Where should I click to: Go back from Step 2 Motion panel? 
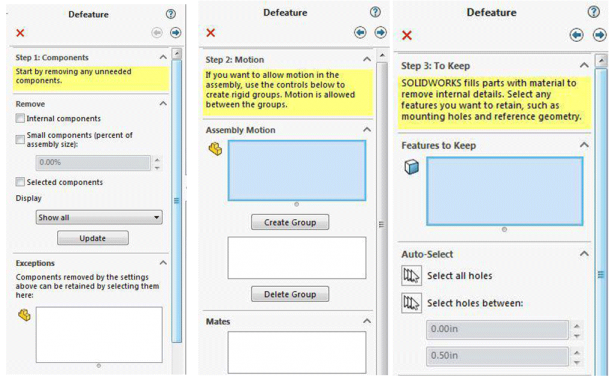click(360, 32)
